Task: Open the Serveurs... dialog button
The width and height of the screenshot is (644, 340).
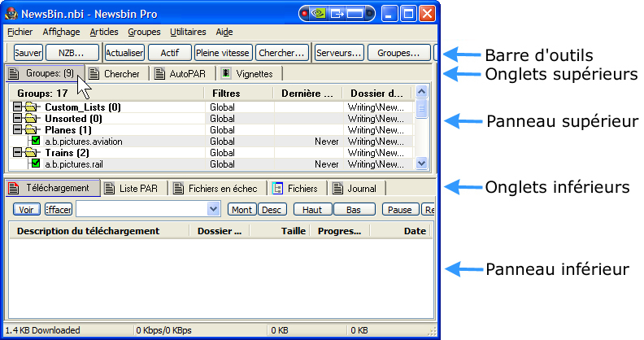Action: point(339,53)
